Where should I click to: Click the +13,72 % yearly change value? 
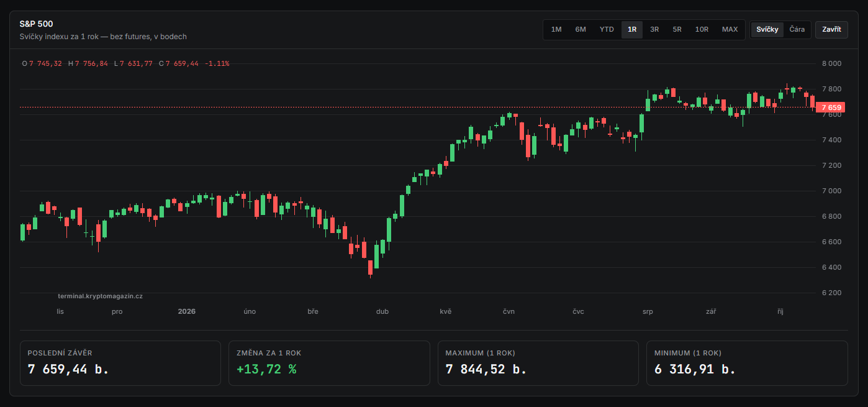click(x=266, y=368)
